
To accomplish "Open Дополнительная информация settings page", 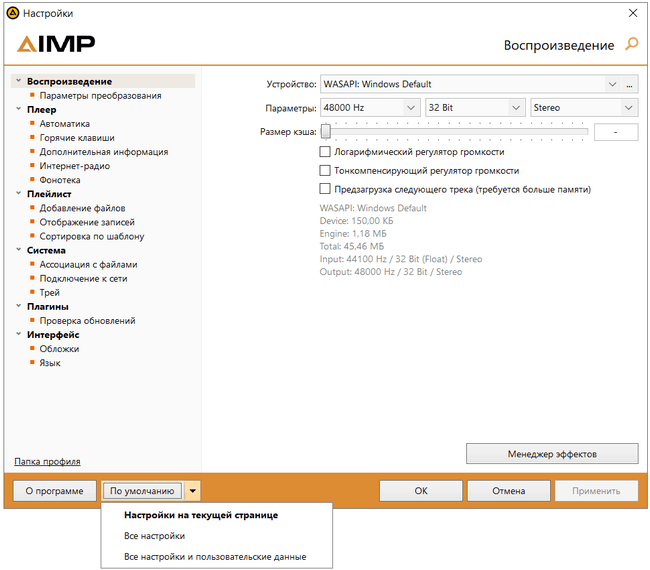I will click(104, 152).
